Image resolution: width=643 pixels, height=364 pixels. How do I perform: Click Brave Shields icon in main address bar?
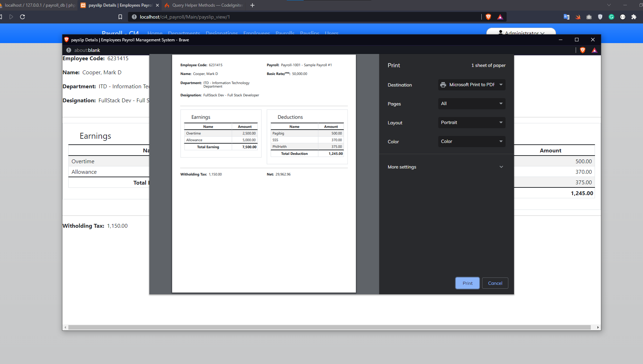(488, 17)
